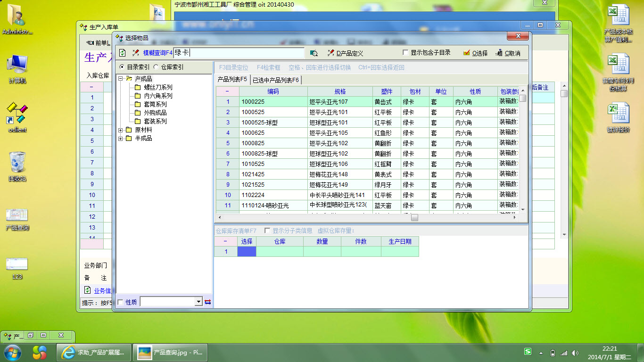Enable 显示包含子目录 checkbox

405,53
